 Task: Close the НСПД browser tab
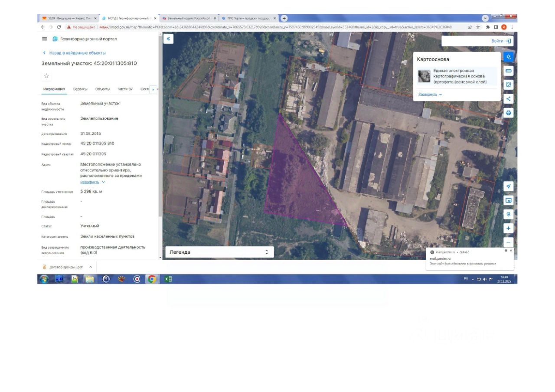[155, 18]
